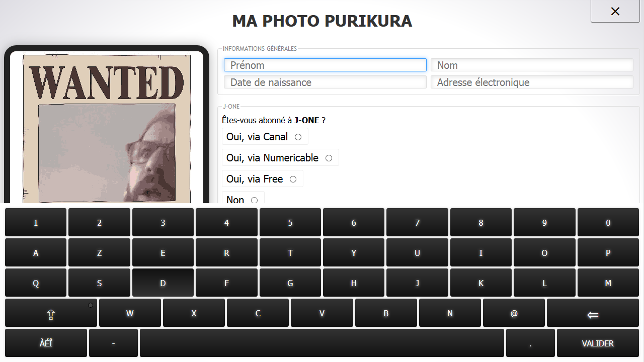Tap the backspace arrow key
The height and width of the screenshot is (362, 644).
click(x=593, y=313)
